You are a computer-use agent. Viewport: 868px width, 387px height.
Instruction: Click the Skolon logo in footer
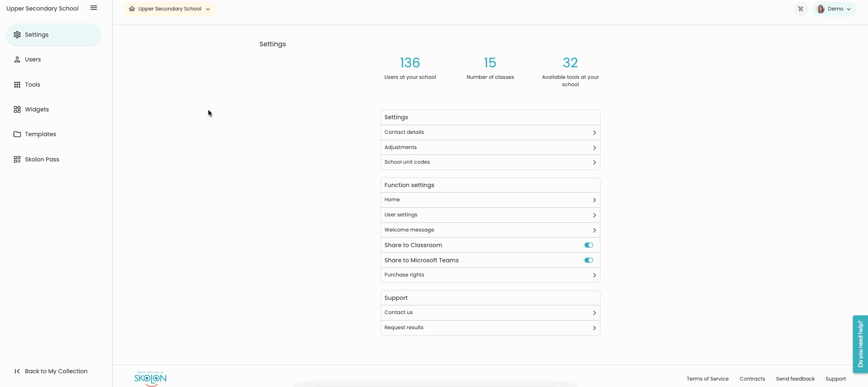point(150,378)
